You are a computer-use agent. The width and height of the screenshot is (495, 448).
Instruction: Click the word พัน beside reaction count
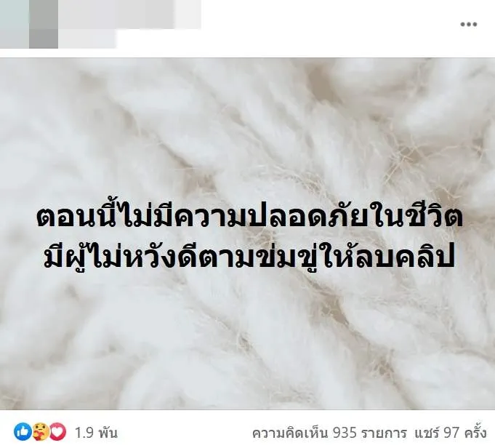click(108, 433)
